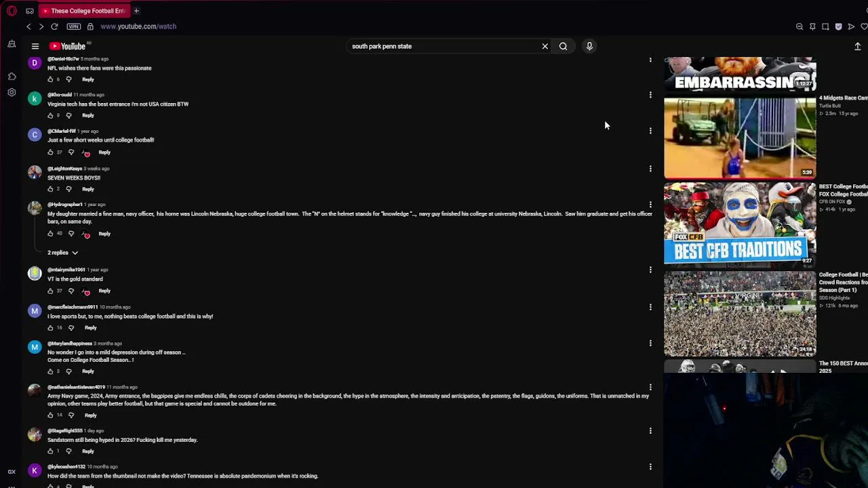Open the Opera GX main menu logo
Screen dimensions: 868x488
(12, 11)
